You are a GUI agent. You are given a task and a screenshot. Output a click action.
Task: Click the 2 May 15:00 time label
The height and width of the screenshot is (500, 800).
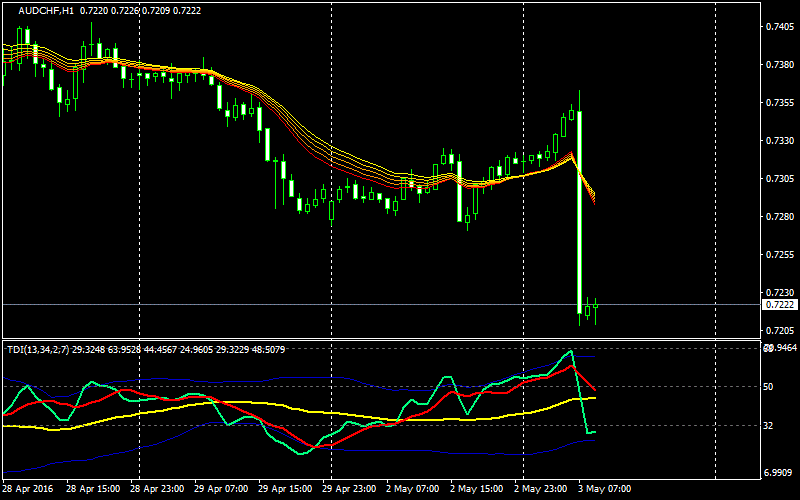pyautogui.click(x=477, y=490)
